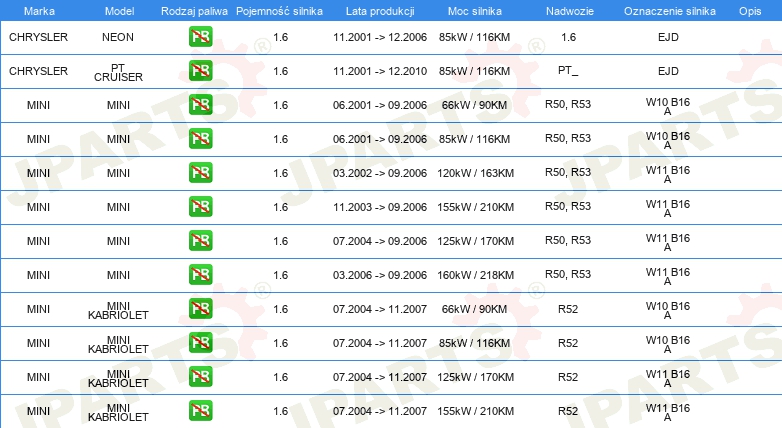The image size is (782, 428).
Task: Click 1.6 body cell in Neon row
Action: coord(568,37)
